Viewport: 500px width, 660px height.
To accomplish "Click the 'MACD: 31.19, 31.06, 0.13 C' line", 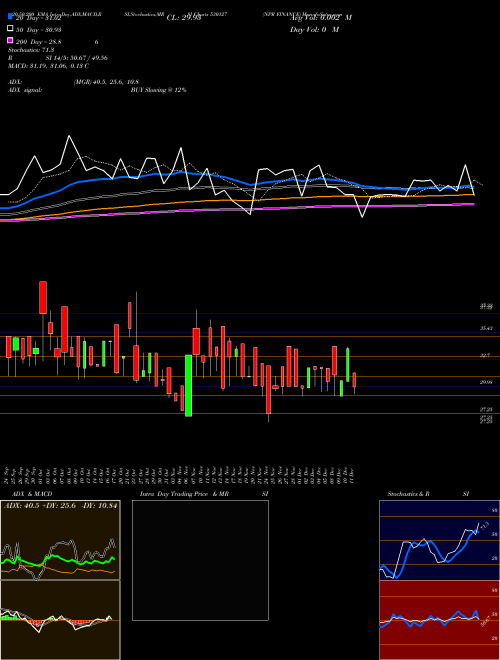I will (x=48, y=66).
